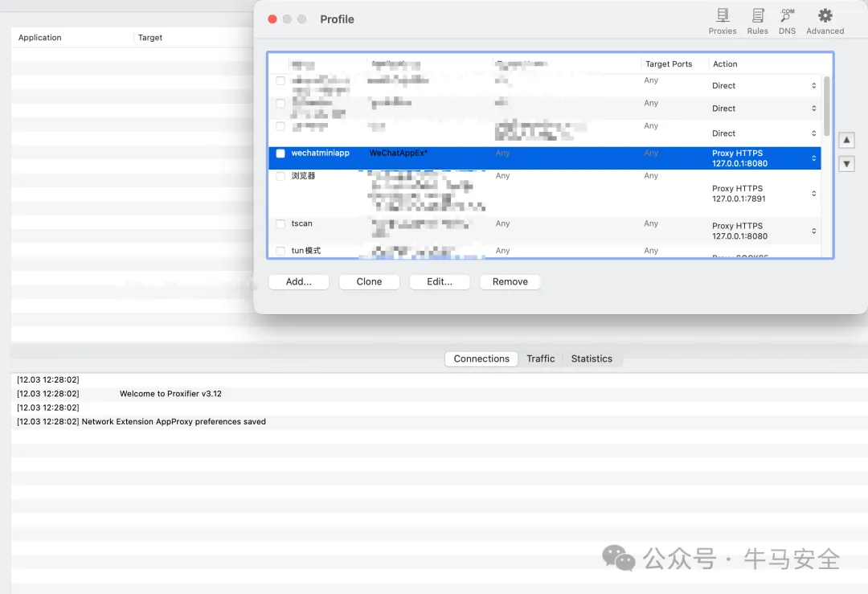Viewport: 868px width, 594px height.
Task: Switch to the Statistics tab
Action: click(592, 359)
